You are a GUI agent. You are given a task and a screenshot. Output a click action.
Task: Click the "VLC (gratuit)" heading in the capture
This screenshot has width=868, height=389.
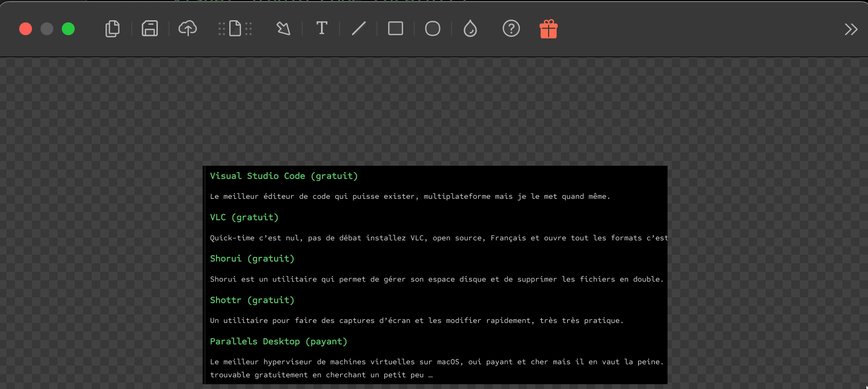click(x=244, y=217)
